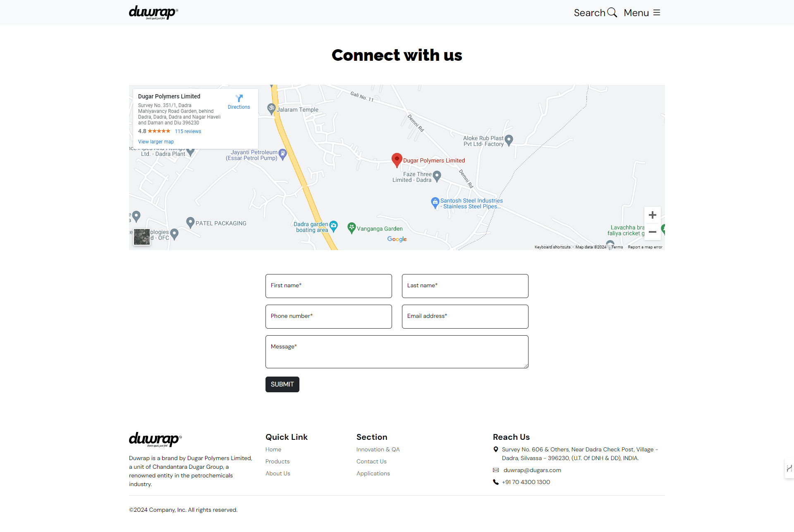This screenshot has width=794, height=532.
Task: Click the duwrap@dugars.com email link
Action: pyautogui.click(x=532, y=470)
